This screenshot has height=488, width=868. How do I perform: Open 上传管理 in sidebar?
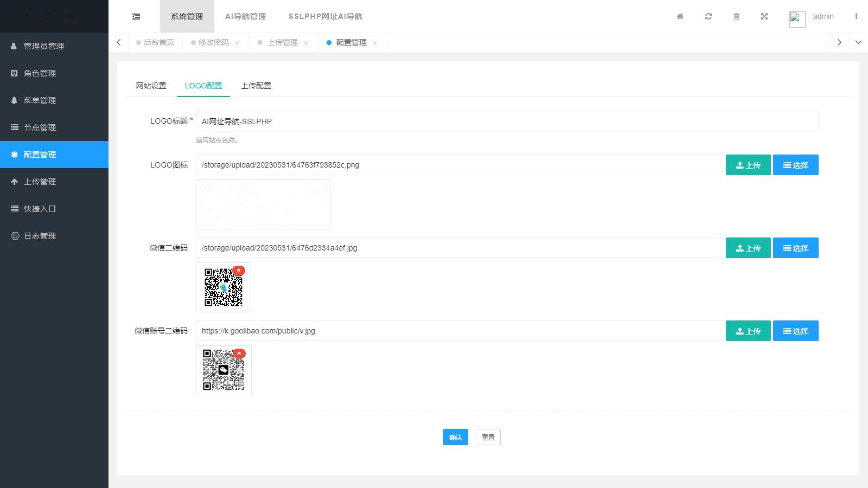click(54, 182)
